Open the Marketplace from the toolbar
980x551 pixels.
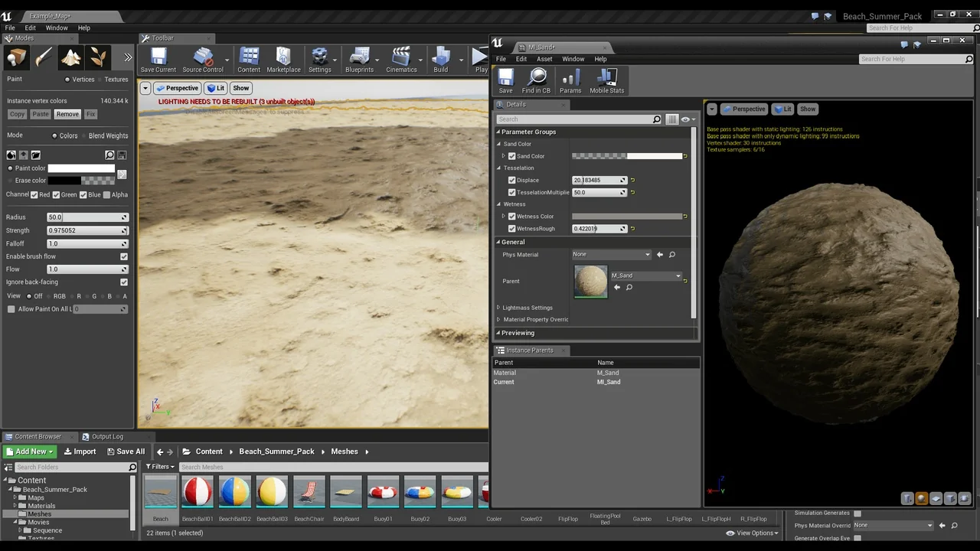click(x=283, y=60)
